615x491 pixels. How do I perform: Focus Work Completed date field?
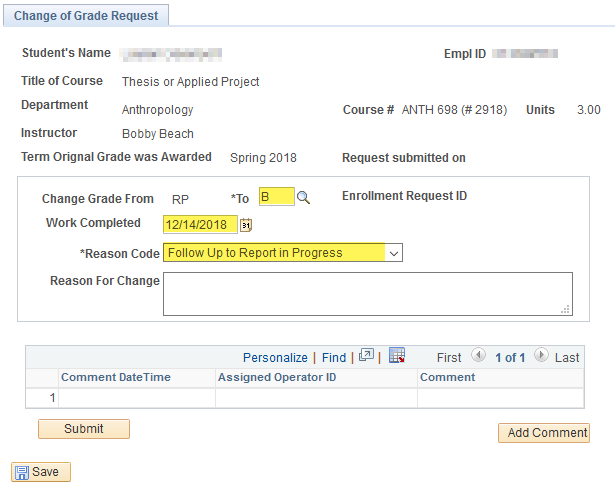(x=200, y=224)
